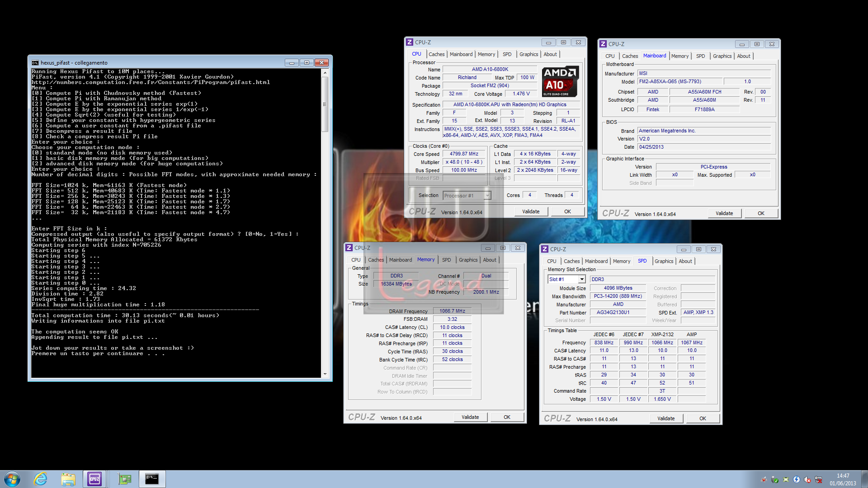Click the Max Bandwidth value PC3-14200
The width and height of the screenshot is (868, 488).
tap(618, 296)
